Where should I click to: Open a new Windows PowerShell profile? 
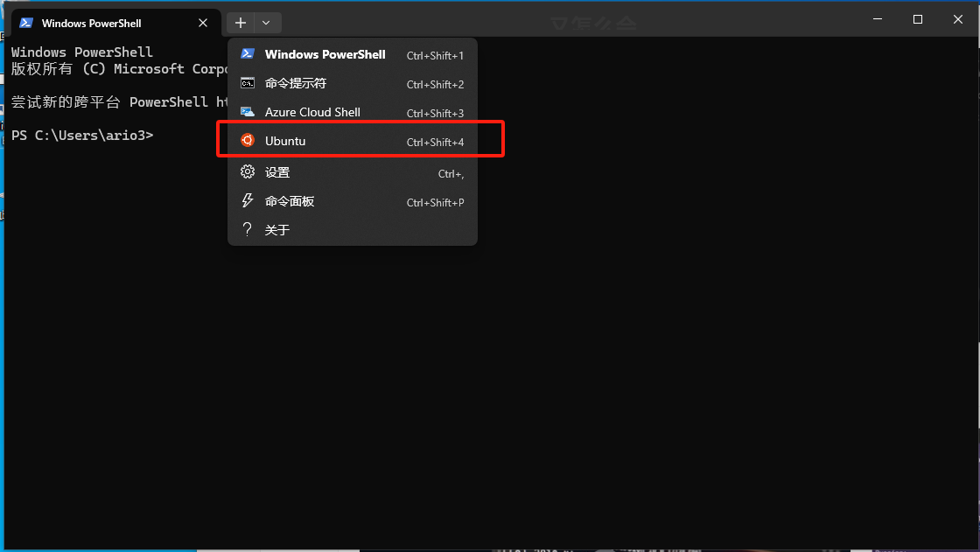353,54
